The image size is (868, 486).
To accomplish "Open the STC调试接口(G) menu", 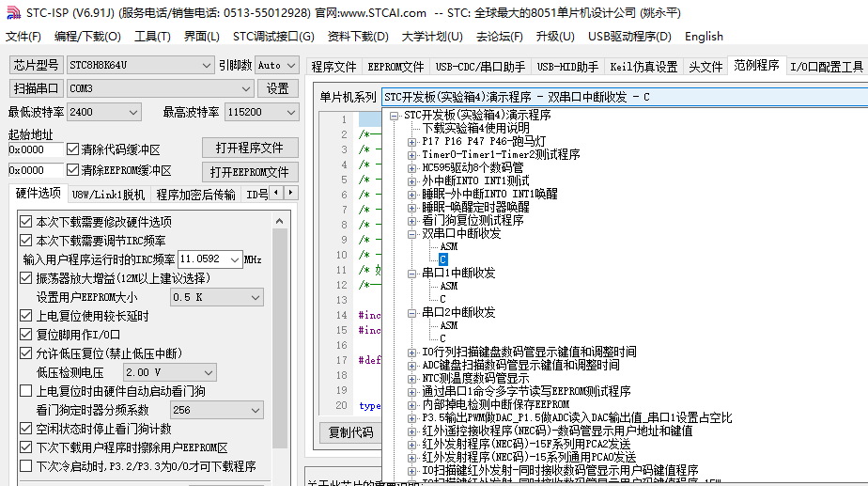I will (273, 37).
